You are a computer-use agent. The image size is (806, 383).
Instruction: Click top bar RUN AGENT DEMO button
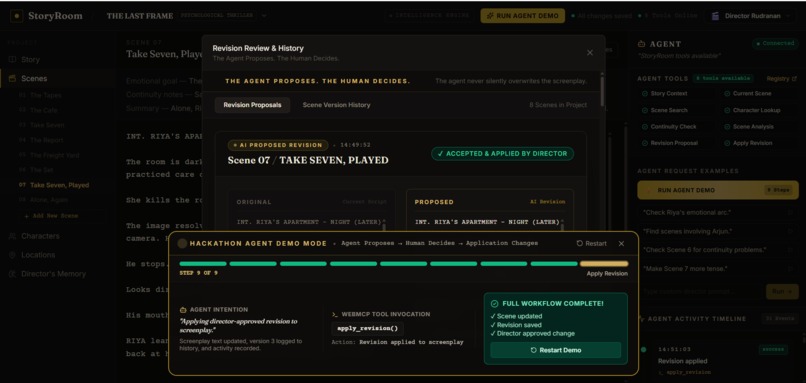[523, 16]
